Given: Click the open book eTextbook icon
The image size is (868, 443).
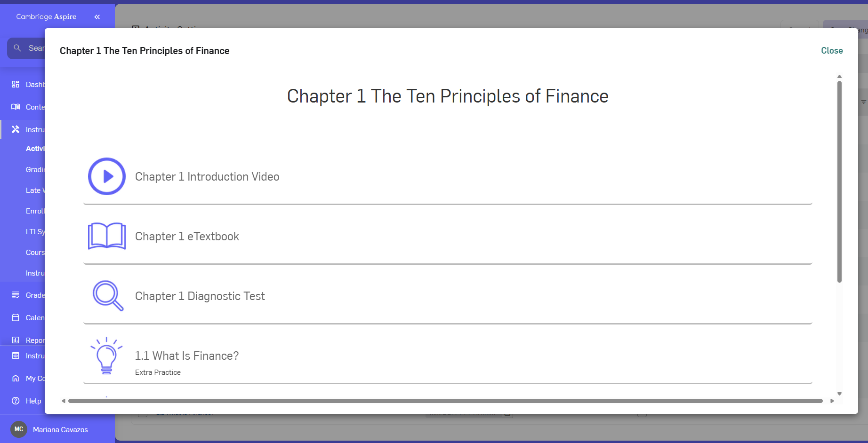Looking at the screenshot, I should (107, 236).
